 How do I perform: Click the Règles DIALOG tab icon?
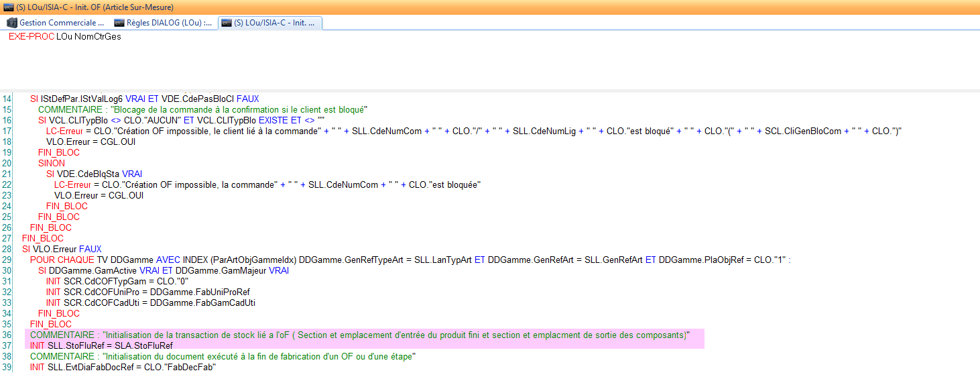point(119,23)
